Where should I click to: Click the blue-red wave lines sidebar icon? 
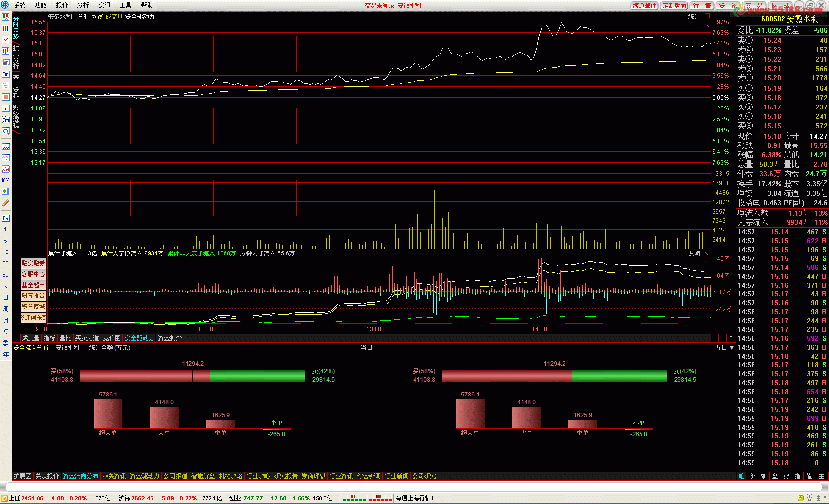[x=6, y=146]
